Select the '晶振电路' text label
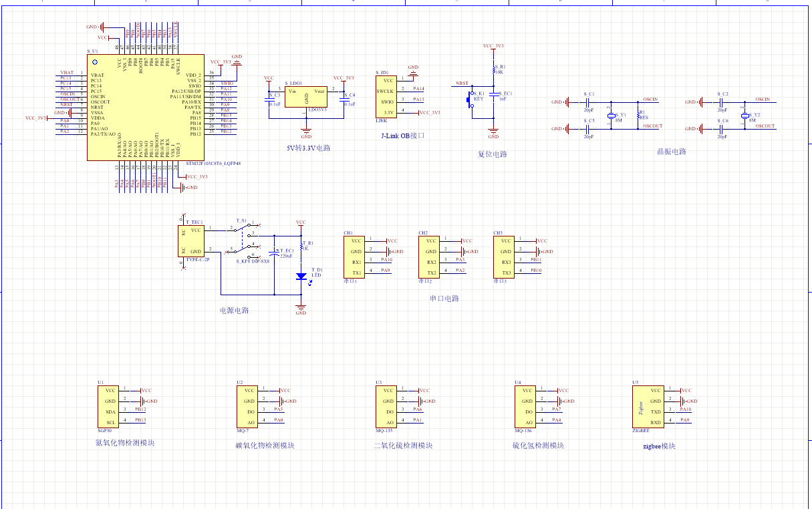Image resolution: width=812 pixels, height=509 pixels. (671, 152)
